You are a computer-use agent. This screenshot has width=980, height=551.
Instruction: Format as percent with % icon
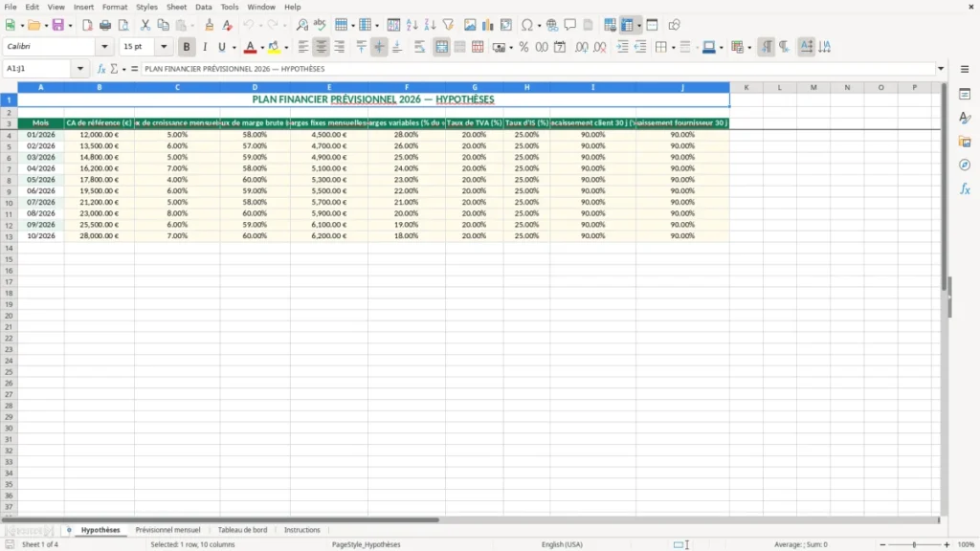pyautogui.click(x=523, y=47)
